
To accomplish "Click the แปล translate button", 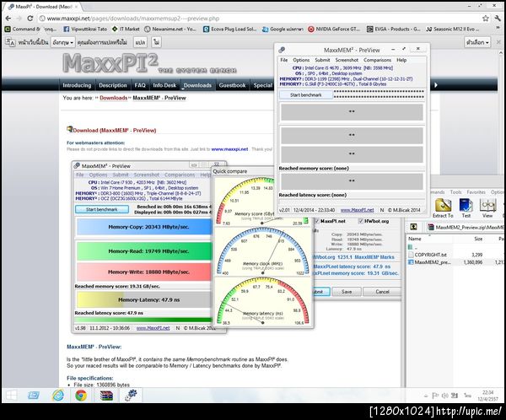I will [x=140, y=42].
